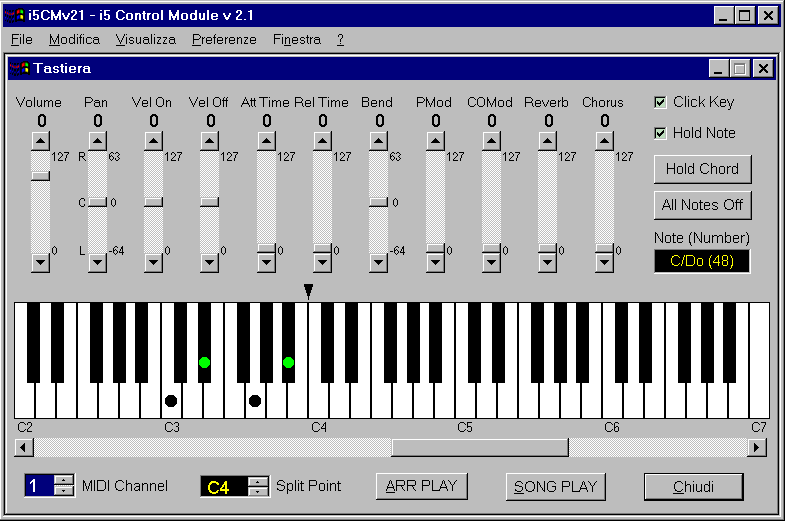Screen dimensions: 785x521
Task: Click the Volume slider up arrow
Action: click(x=40, y=141)
